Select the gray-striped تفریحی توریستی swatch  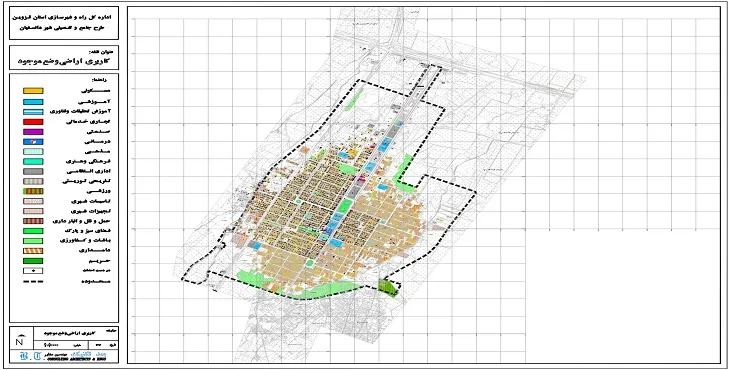[33, 181]
